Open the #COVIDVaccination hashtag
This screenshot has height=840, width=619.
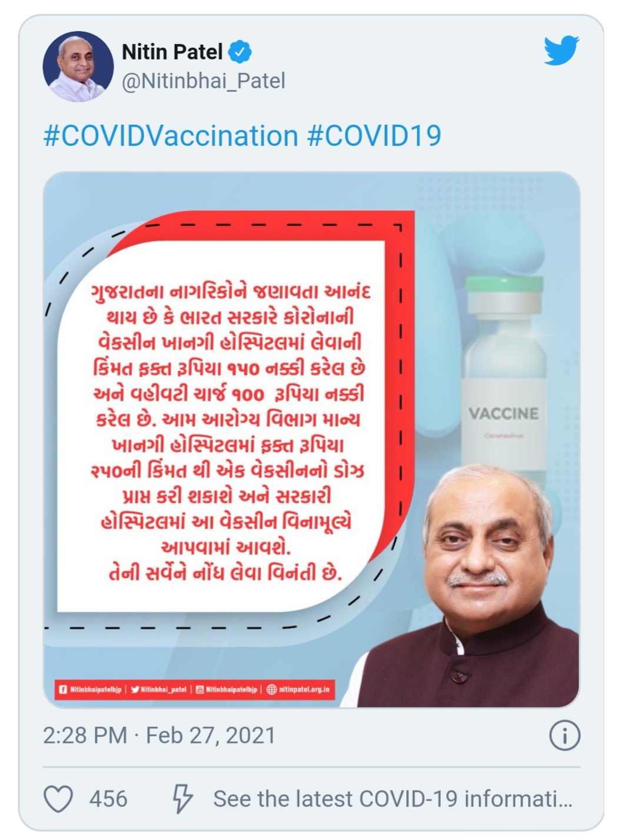[x=171, y=136]
